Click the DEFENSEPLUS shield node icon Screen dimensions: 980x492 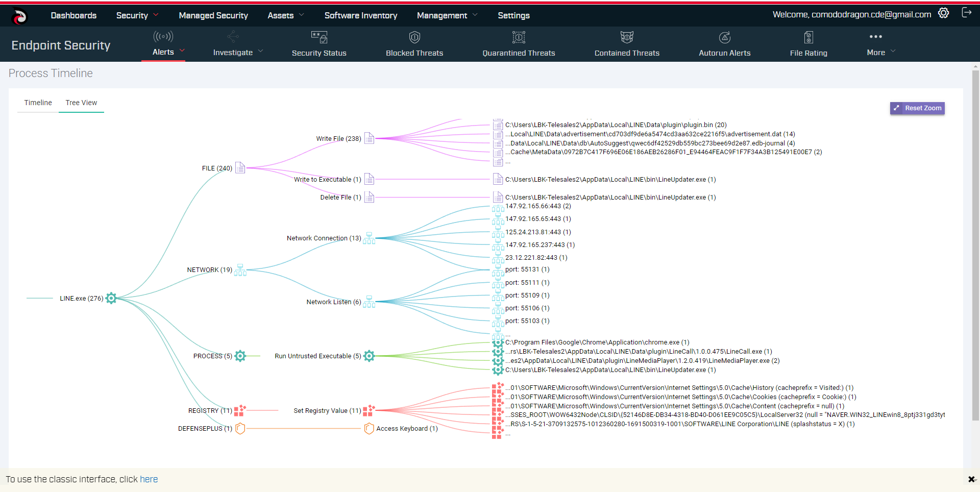(240, 429)
